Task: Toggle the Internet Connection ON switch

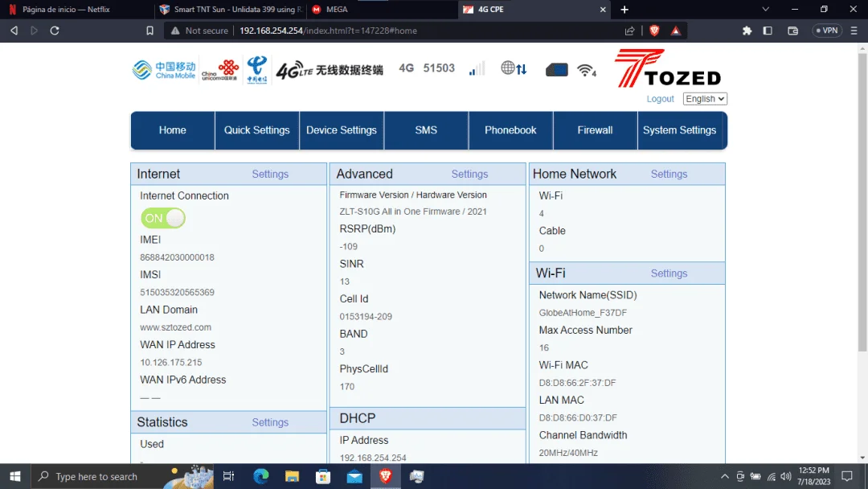Action: click(x=162, y=218)
